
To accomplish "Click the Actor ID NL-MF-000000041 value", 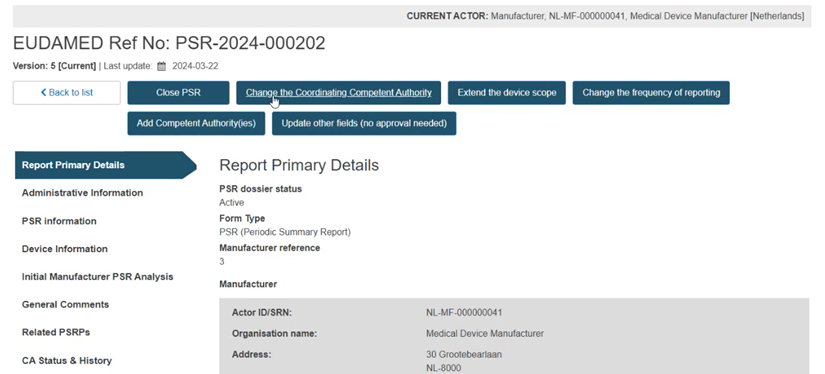I will tap(464, 313).
